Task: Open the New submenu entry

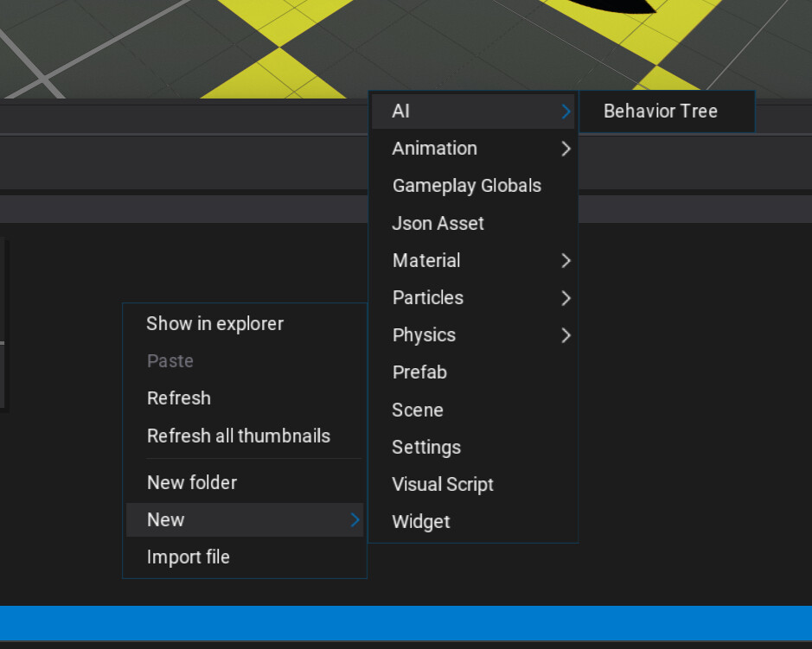Action: [244, 519]
